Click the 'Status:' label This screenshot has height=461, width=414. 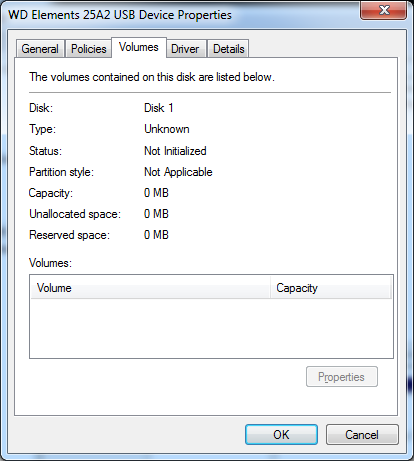tap(46, 151)
